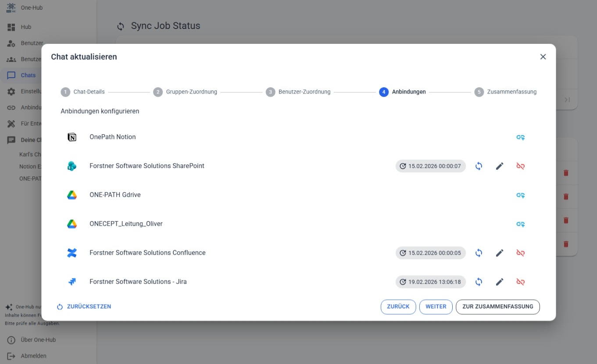Jump to Gruppen-Zuordnung step

(x=185, y=92)
